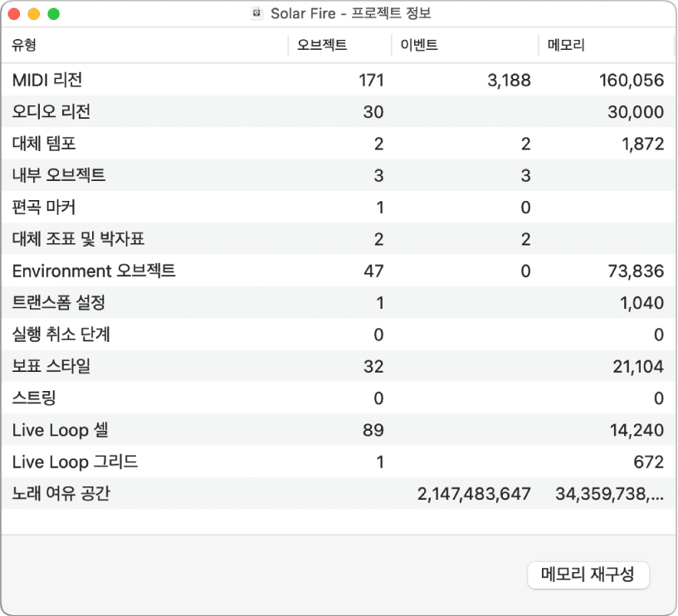Click the truncated 34,359,738 memory value
Viewport: 678px width, 616px height.
610,494
